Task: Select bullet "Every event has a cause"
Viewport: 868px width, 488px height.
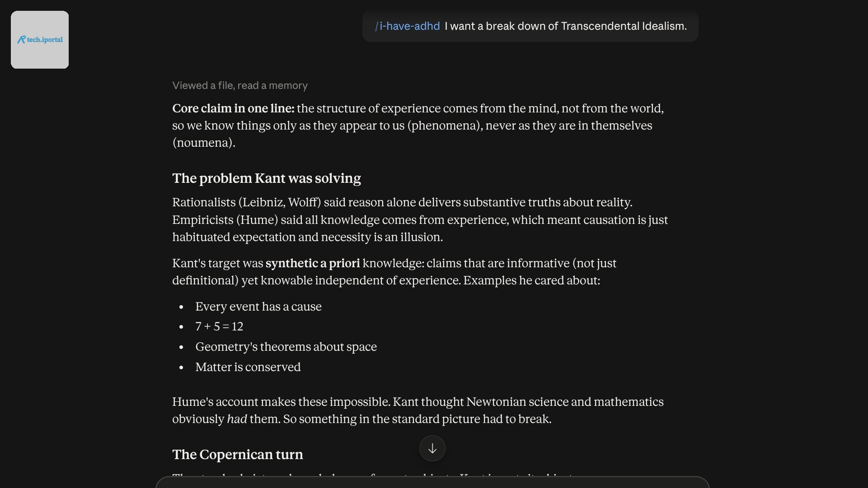Action: pos(258,307)
